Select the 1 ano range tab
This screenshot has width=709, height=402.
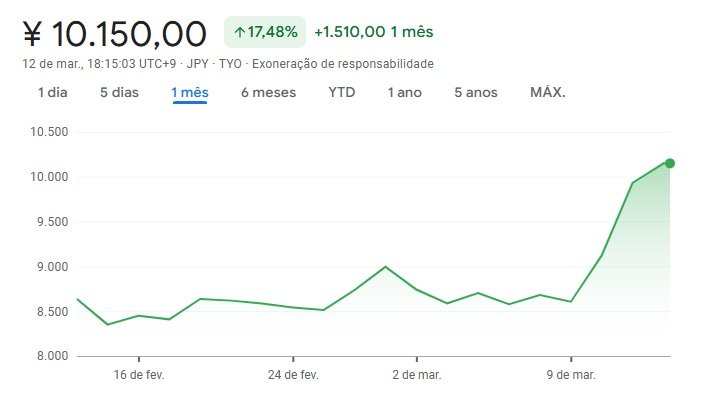(x=405, y=93)
